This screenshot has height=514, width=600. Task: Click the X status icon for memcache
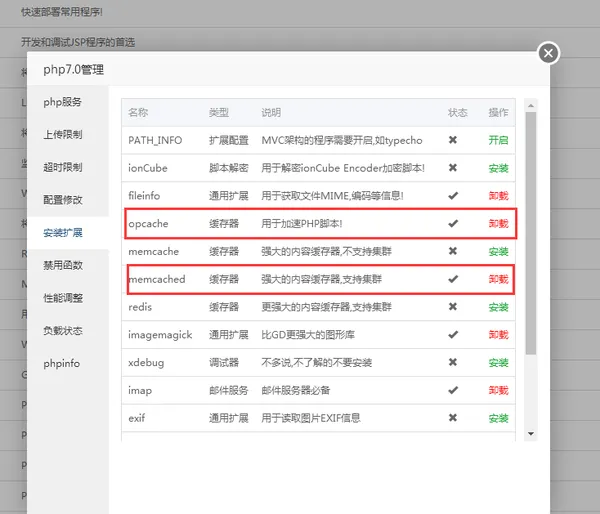[453, 251]
